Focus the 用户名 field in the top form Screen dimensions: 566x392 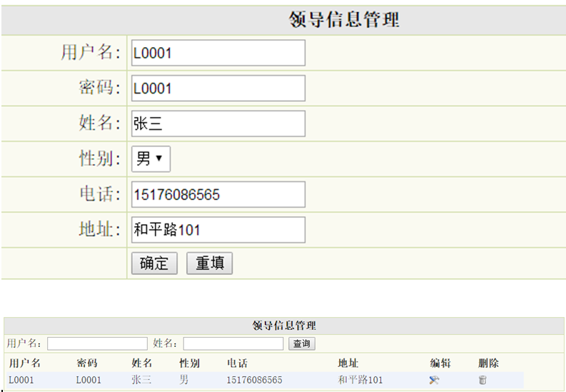click(x=218, y=53)
